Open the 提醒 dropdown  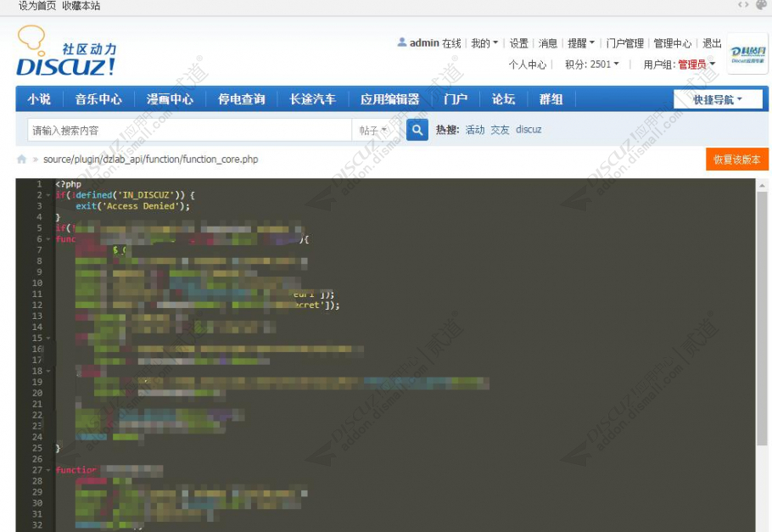click(581, 43)
